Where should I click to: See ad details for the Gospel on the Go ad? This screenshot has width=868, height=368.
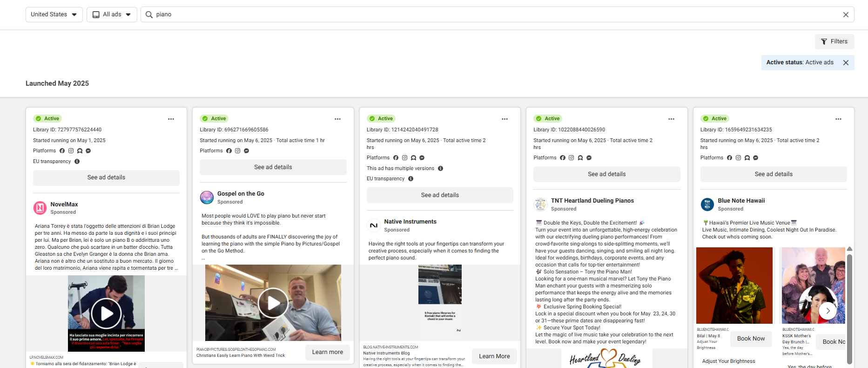pos(273,167)
